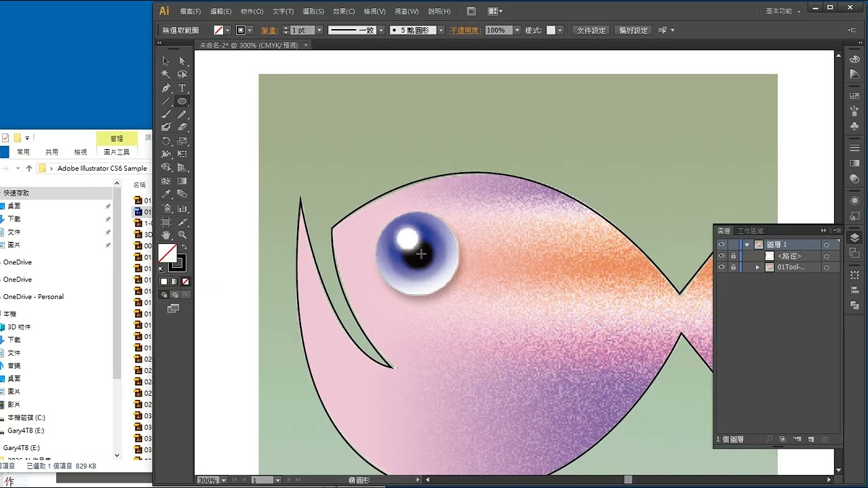
Task: Open the stroke weight dropdown
Action: point(319,30)
